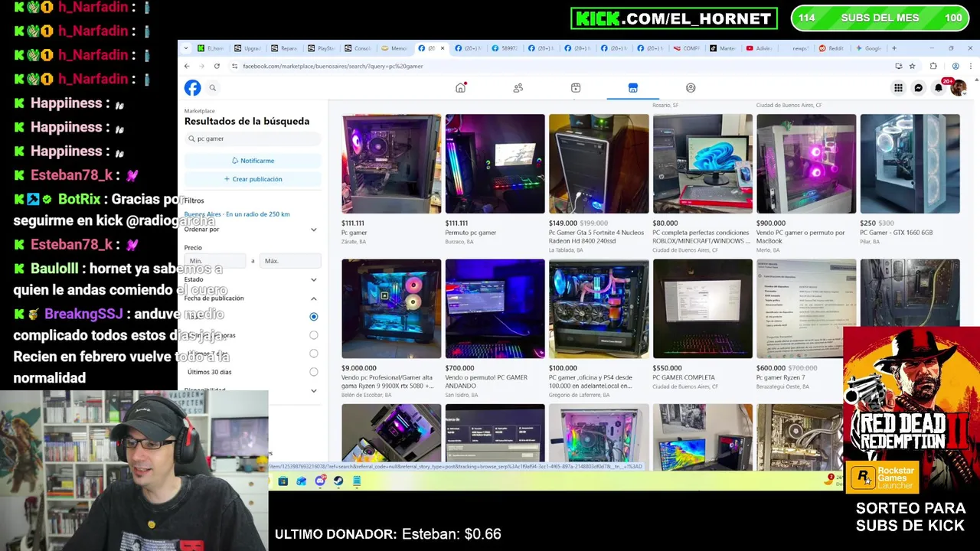Reload the page with the refresh icon
Screen dimensions: 980x551
(x=217, y=66)
